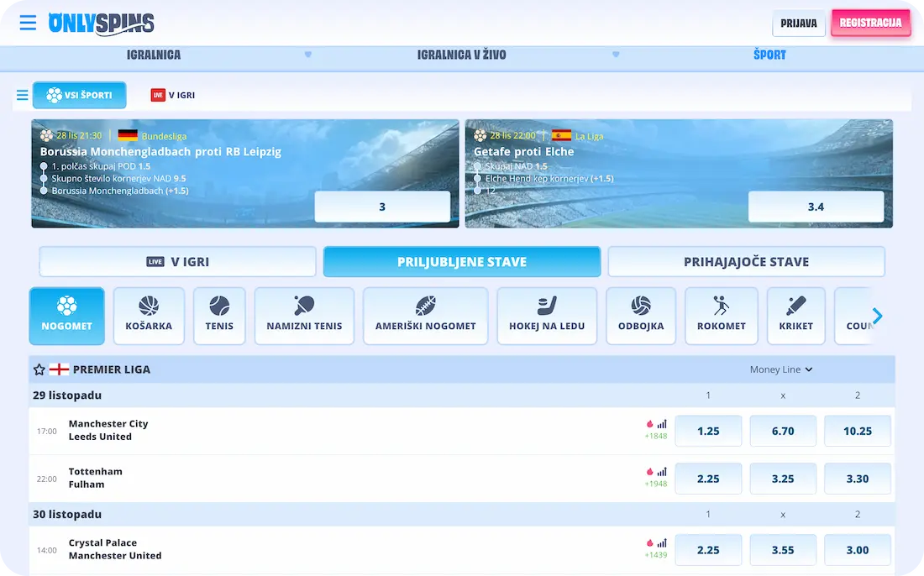Screen dimensions: 924x576
Task: Open the Money Line dropdown
Action: click(x=780, y=369)
